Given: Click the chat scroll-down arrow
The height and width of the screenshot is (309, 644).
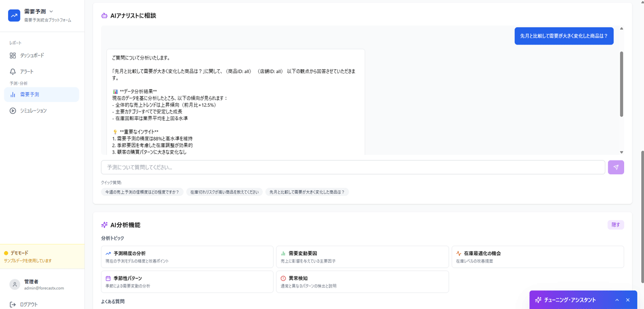Looking at the screenshot, I should [x=621, y=152].
